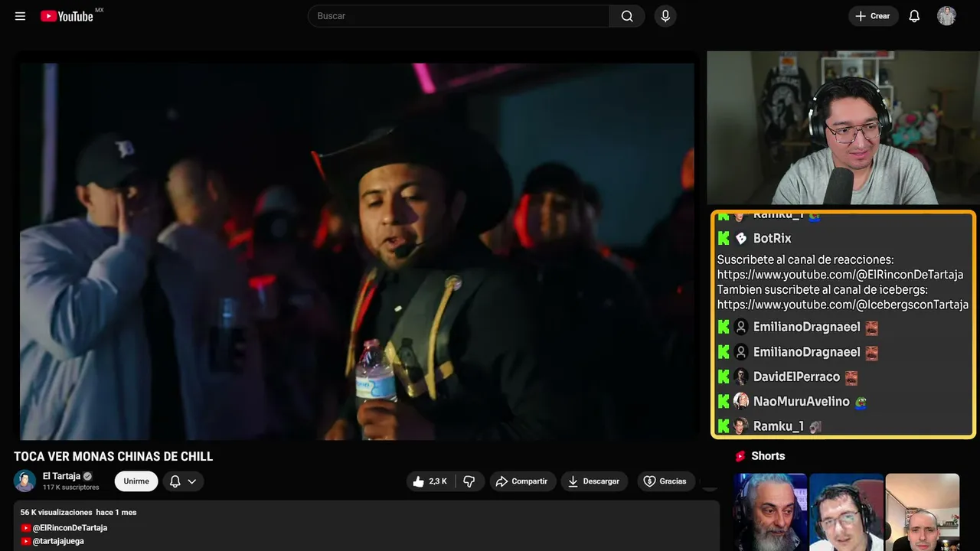Share the video via Compartir
Screen dimensions: 980x551
pyautogui.click(x=523, y=481)
